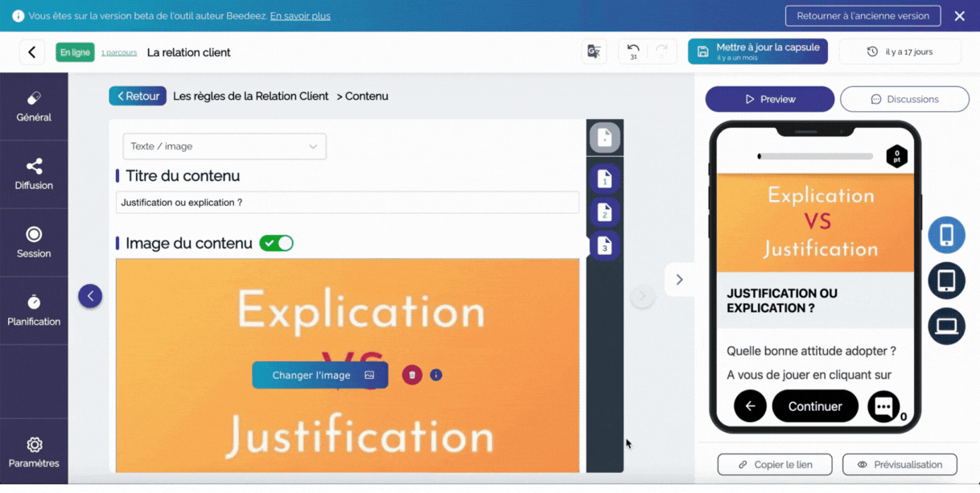
Task: Switch preview to smartphone view
Action: 946,235
